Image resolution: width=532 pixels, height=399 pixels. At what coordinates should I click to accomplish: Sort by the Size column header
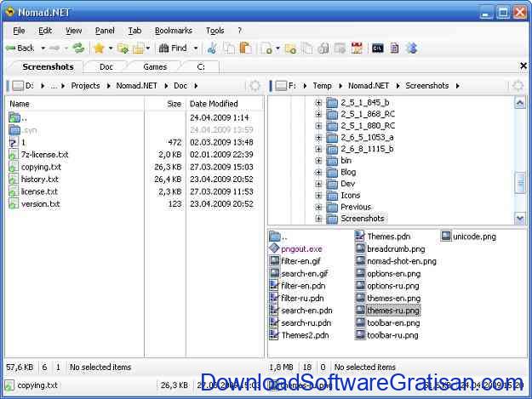(x=165, y=104)
